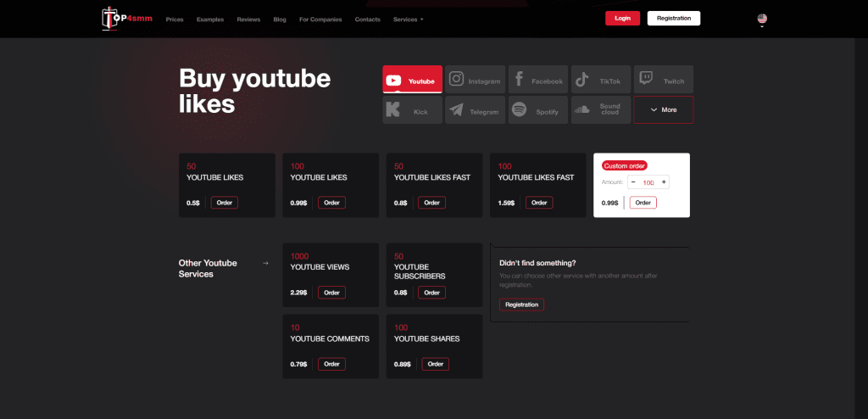Pick the Kick platform tile
Screen dimensions: 868x419
click(x=413, y=109)
